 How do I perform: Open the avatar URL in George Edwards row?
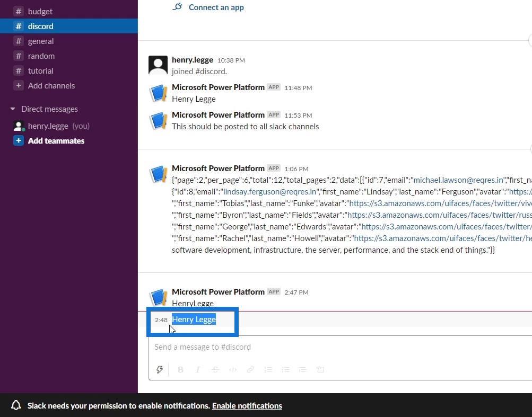click(447, 226)
